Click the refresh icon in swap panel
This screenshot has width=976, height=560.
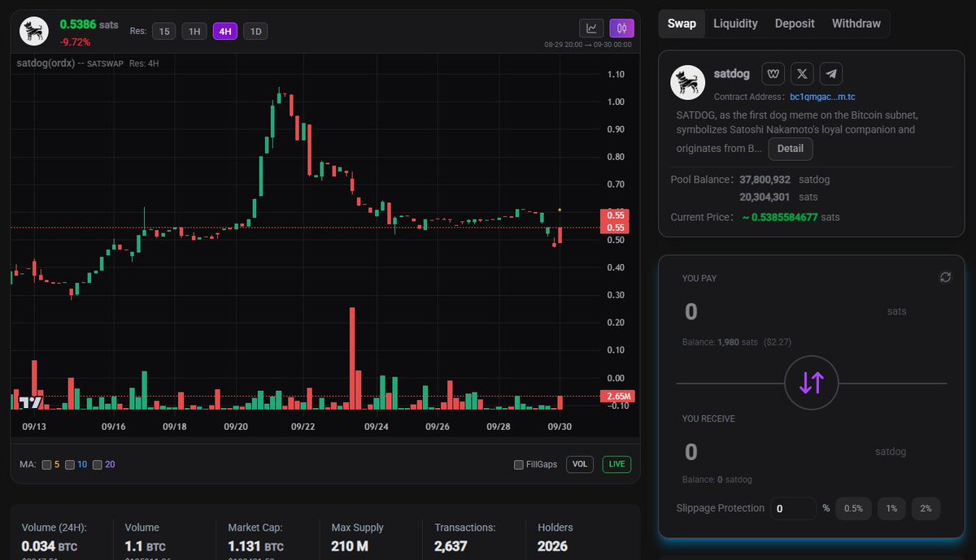(x=945, y=277)
